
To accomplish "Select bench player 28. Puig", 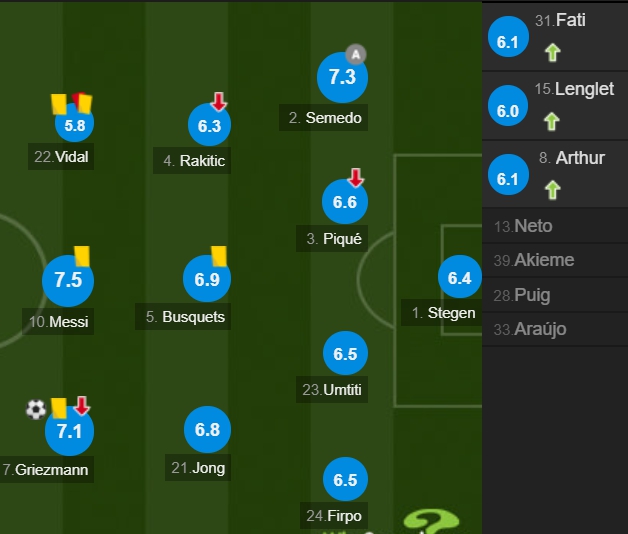I will tap(555, 295).
